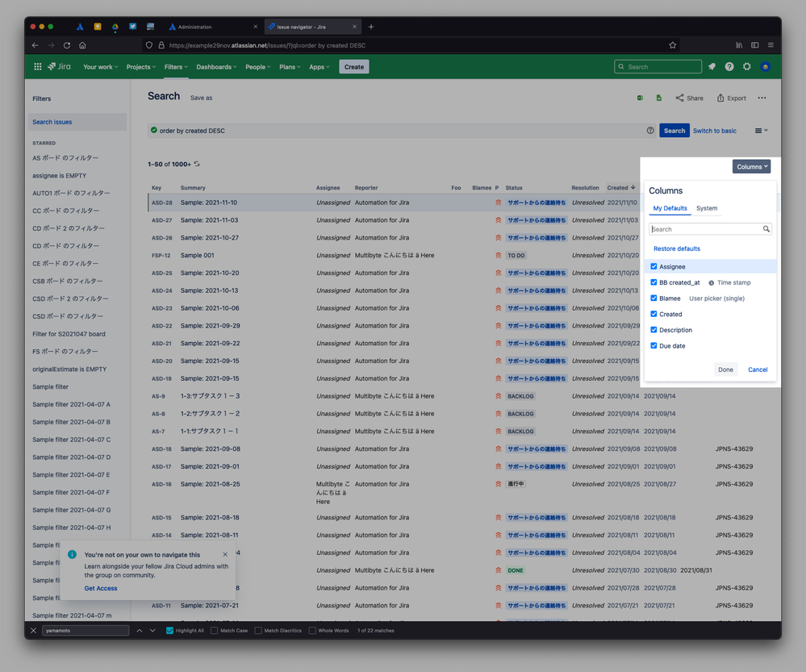Switch to the System tab in Columns
Image resolution: width=806 pixels, height=672 pixels.
[707, 208]
